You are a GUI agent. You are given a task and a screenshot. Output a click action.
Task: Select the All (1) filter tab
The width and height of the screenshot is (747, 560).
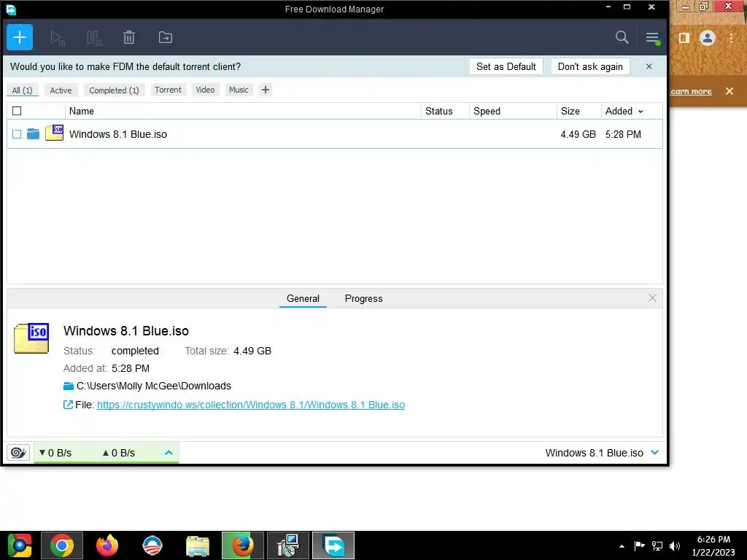tap(23, 90)
